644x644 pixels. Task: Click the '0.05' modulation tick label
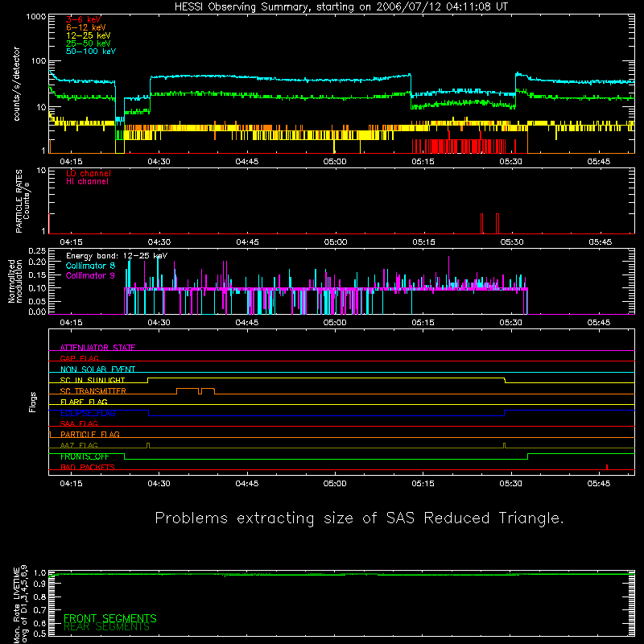tap(37, 301)
